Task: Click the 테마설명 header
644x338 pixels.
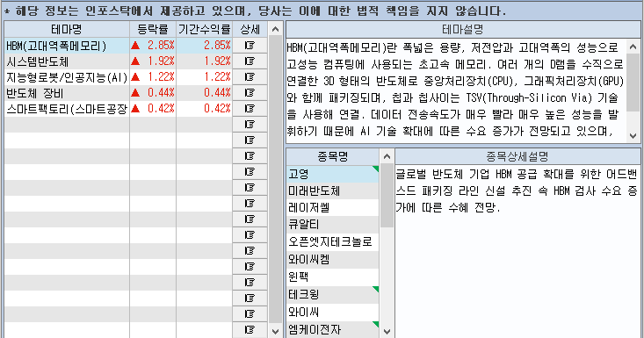Action: pyautogui.click(x=463, y=30)
